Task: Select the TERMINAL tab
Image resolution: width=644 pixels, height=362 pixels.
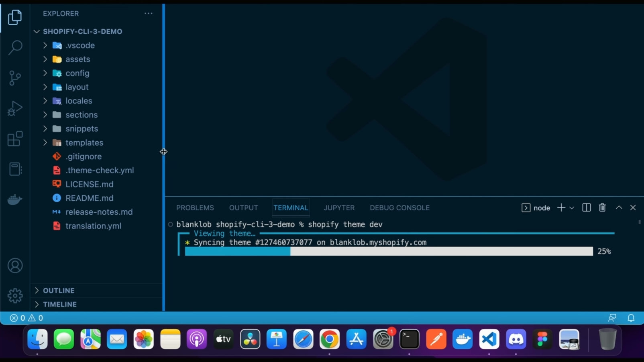Action: coord(291,208)
